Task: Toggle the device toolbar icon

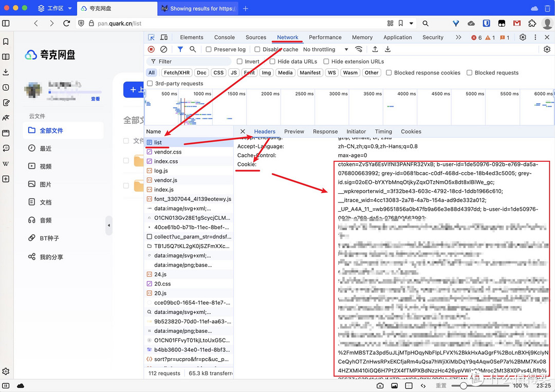Action: coord(164,38)
